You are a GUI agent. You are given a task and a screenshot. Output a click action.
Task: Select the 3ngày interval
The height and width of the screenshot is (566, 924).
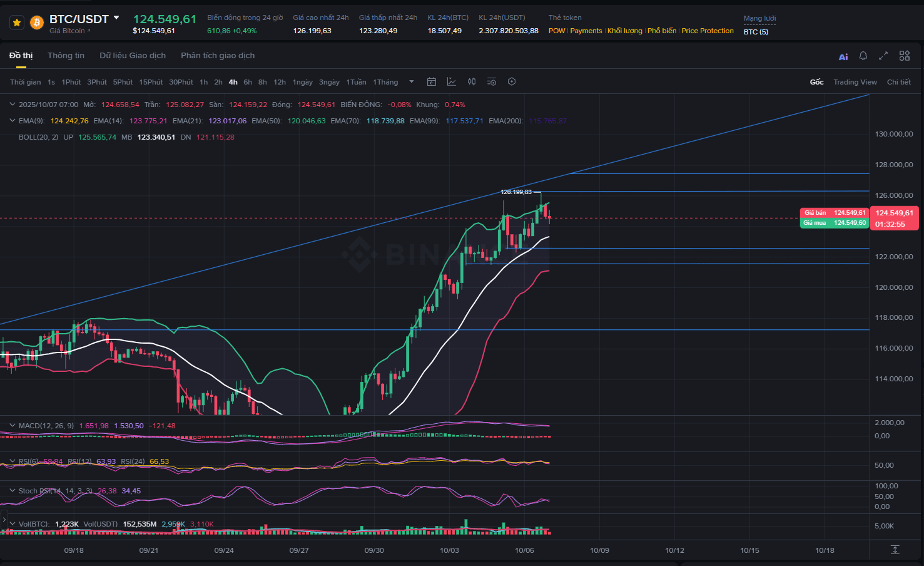pos(329,82)
